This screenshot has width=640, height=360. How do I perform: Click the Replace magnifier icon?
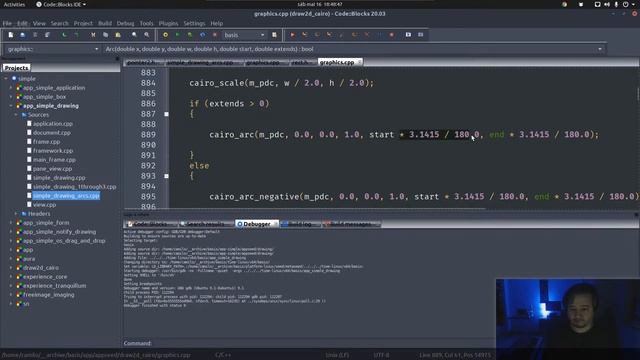[x=147, y=35]
